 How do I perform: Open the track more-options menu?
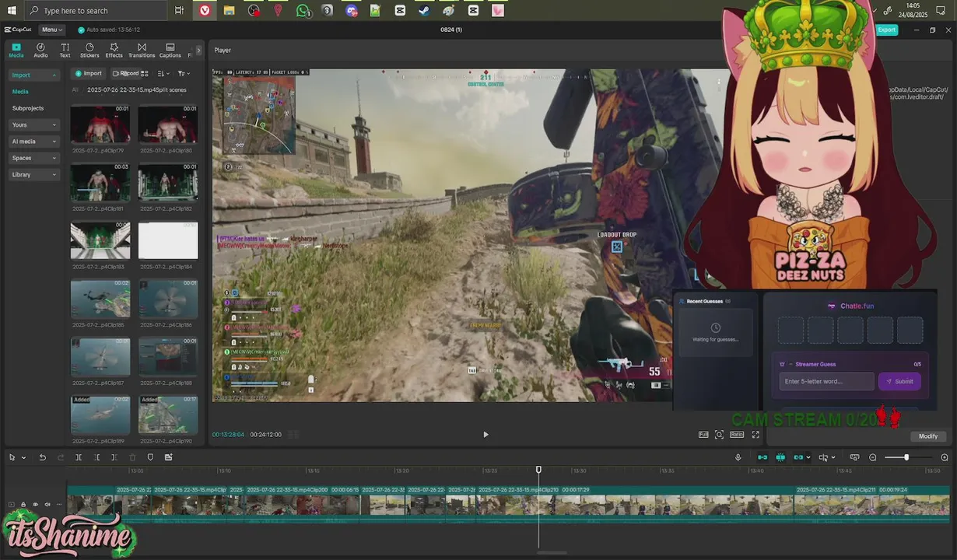[x=59, y=505]
